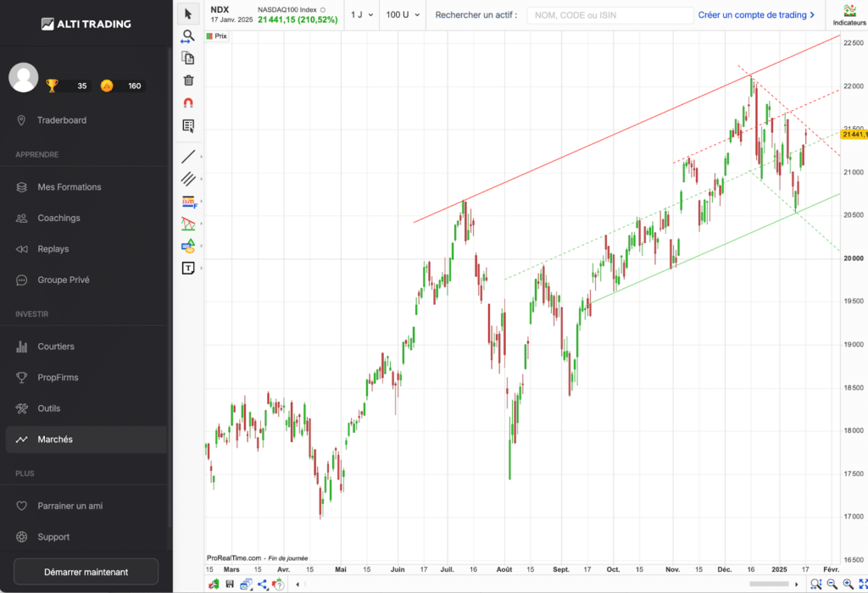Viewport: 868px width, 593px height.
Task: Expand the triangle pattern tool submenu arrow
Action: [x=201, y=224]
